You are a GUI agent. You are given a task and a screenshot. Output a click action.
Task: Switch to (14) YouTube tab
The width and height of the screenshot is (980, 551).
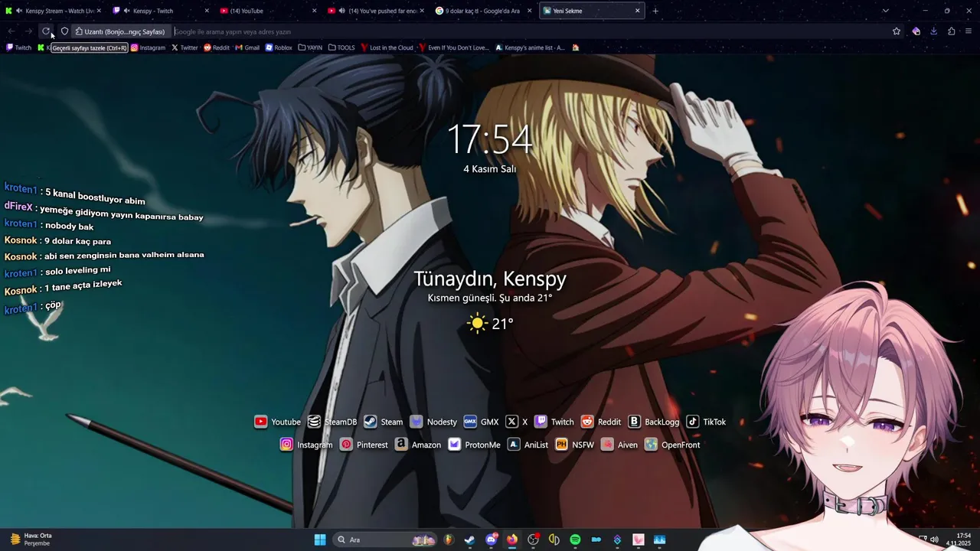coord(268,11)
